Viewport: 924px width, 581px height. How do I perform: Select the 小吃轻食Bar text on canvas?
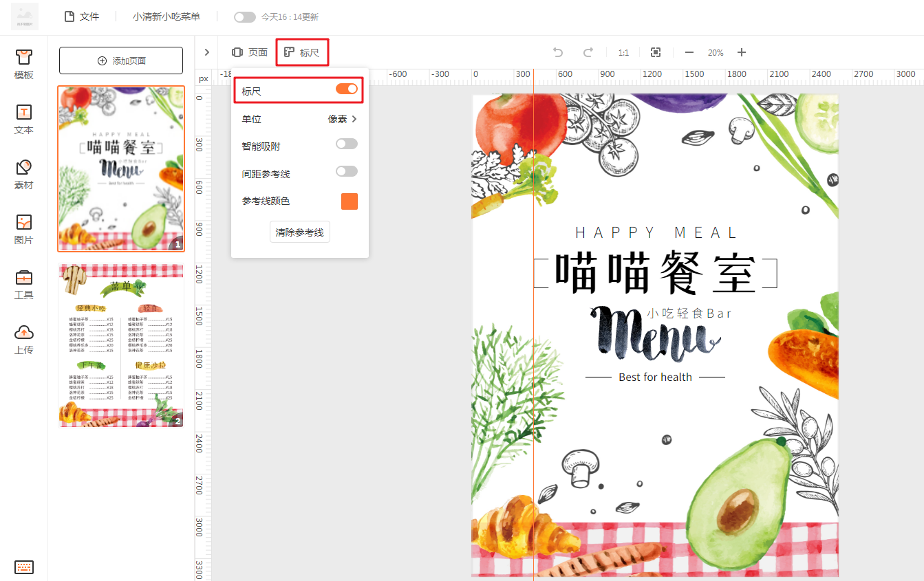[689, 314]
